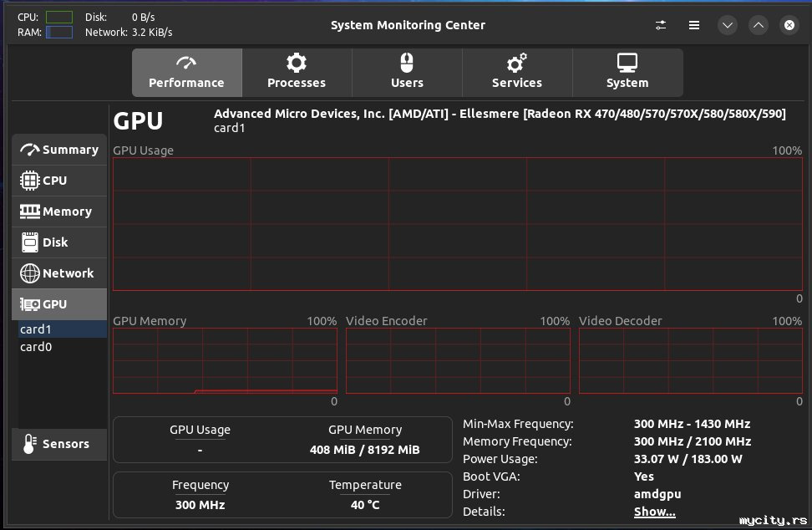Click the System monitor icon
The width and height of the screenshot is (812, 530).
[x=627, y=64]
